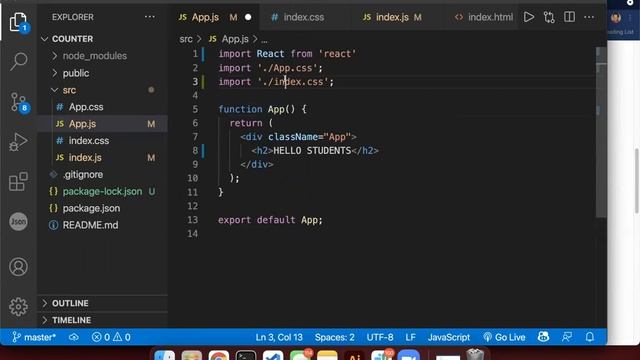Open Trash from the dock
Viewport: 640px width, 360px height.
[x=475, y=354]
